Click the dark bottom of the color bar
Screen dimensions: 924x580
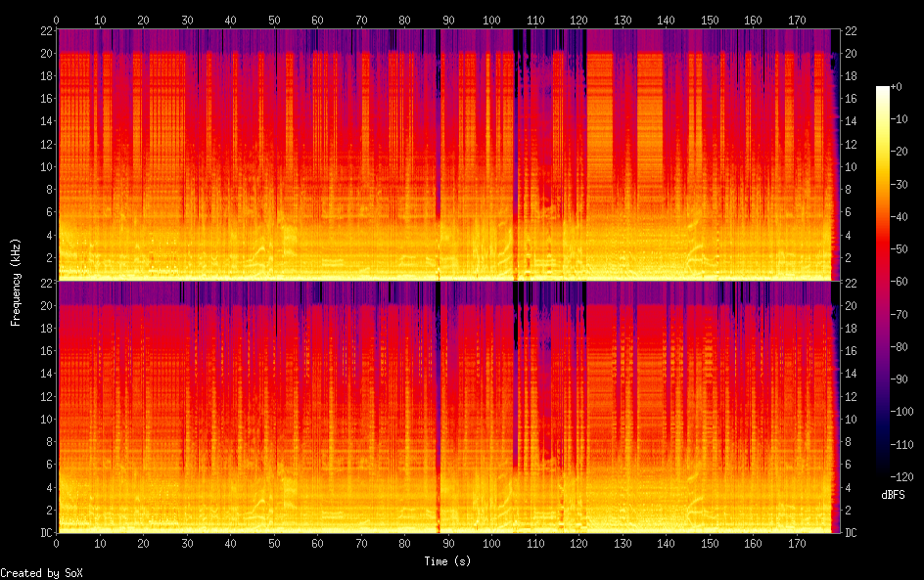coord(883,469)
